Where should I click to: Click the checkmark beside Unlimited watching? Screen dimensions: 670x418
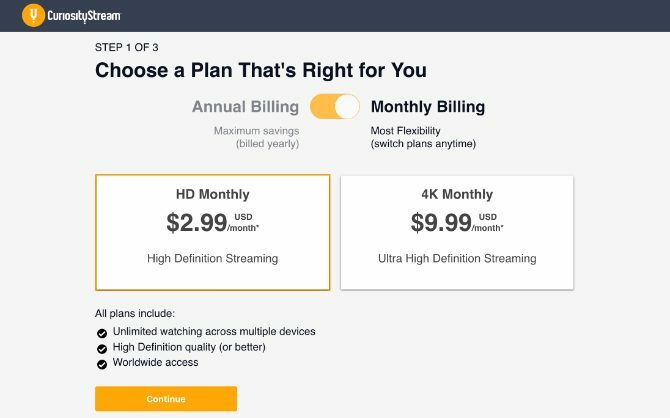(x=102, y=333)
